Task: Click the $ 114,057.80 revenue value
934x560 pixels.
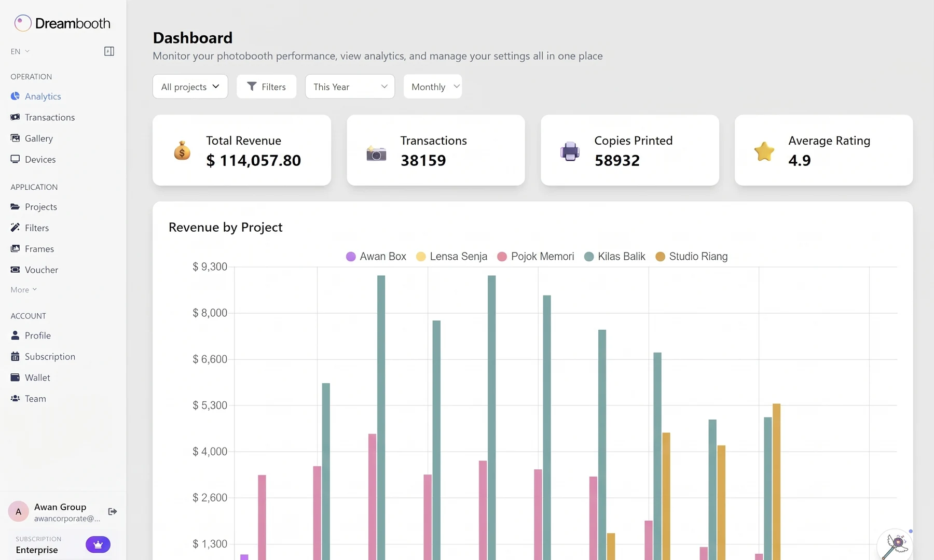Action: pyautogui.click(x=254, y=161)
